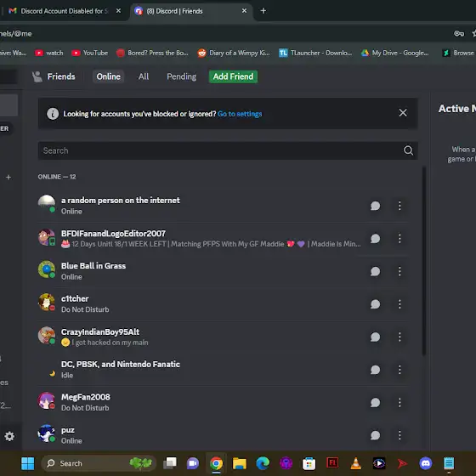This screenshot has width=476, height=476.
Task: Switch to the Pending friends tab
Action: [x=181, y=76]
